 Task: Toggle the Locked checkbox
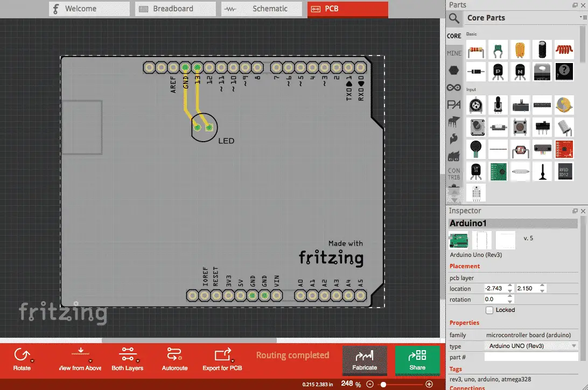coord(489,310)
